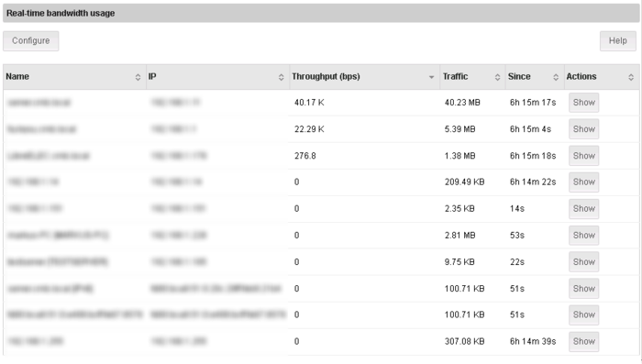Sort by Since column sort icon
642x364 pixels.
click(556, 77)
